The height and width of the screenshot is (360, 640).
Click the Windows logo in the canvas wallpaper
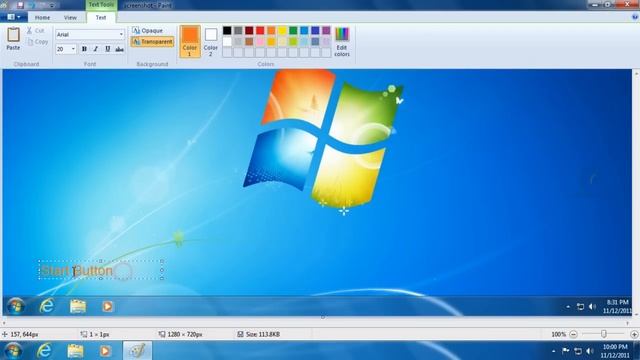[x=323, y=139]
